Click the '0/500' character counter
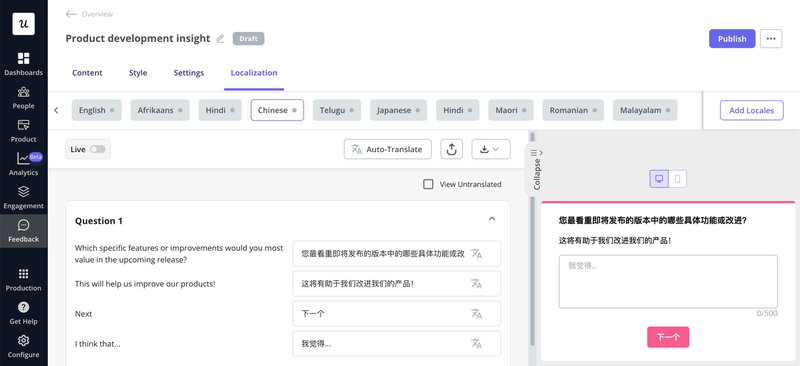 (767, 313)
